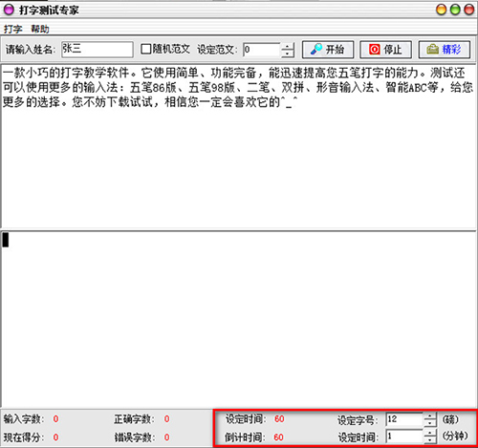This screenshot has height=448, width=478.
Task: Decrease minutes with 设定时间 down arrow
Action: [430, 439]
